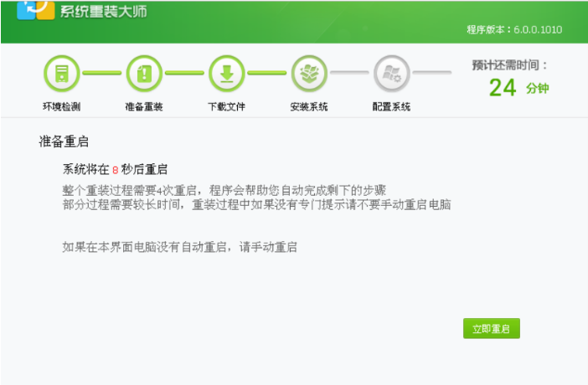Click progress line between 环境检测 and 准备重装
Viewport: 588px width, 385px height.
(102, 73)
